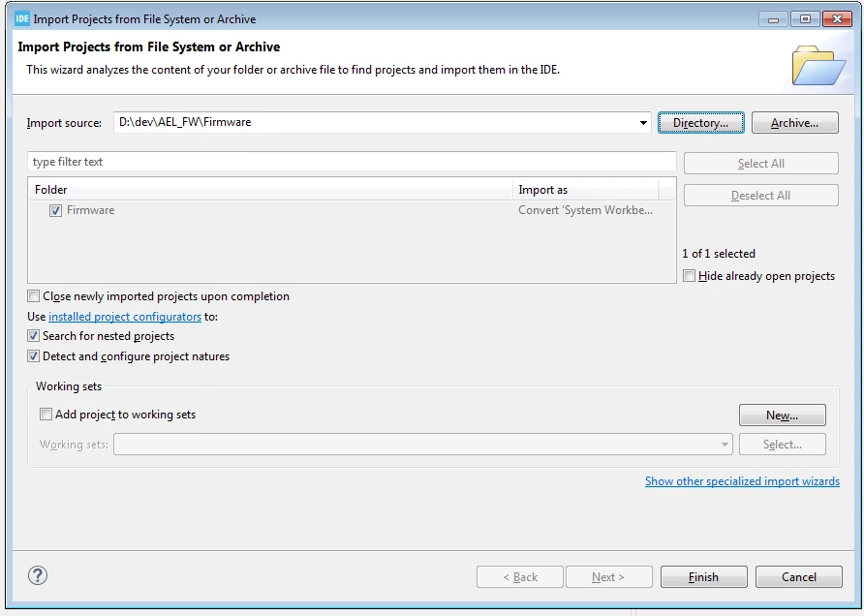Show other specialized import wizards
This screenshot has height=616, width=864.
[x=742, y=481]
